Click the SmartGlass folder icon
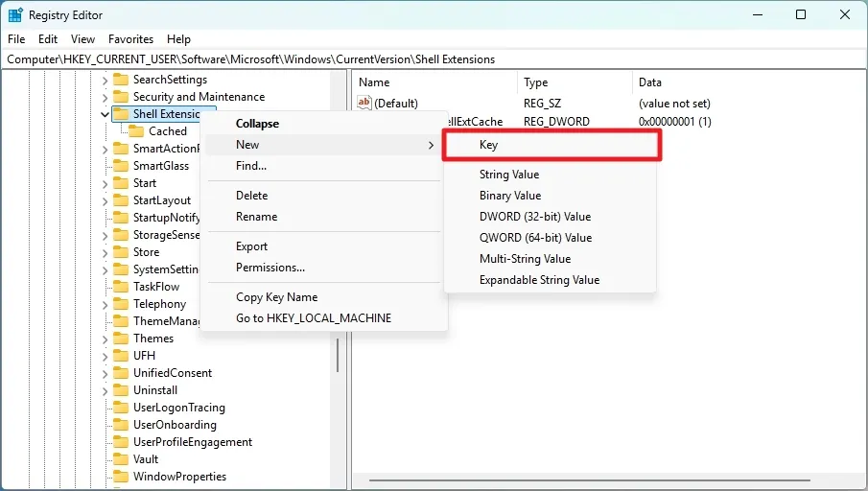Screen dimensions: 868x491 coord(121,166)
